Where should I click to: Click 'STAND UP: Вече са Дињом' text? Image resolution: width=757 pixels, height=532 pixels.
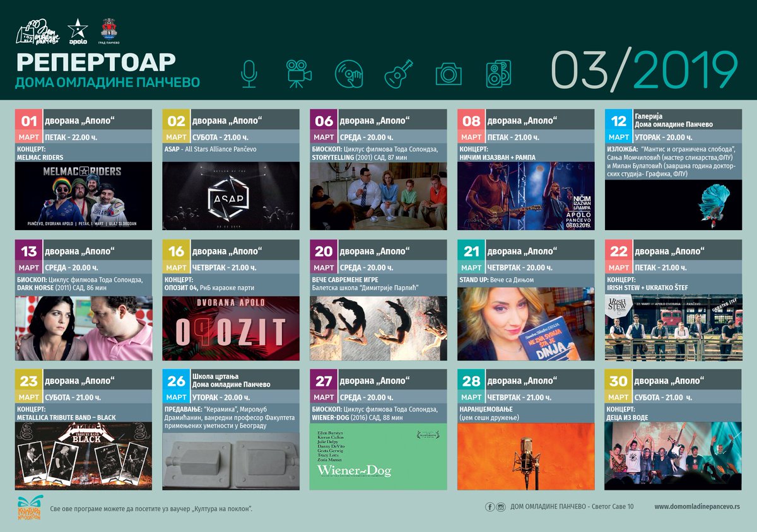click(497, 279)
